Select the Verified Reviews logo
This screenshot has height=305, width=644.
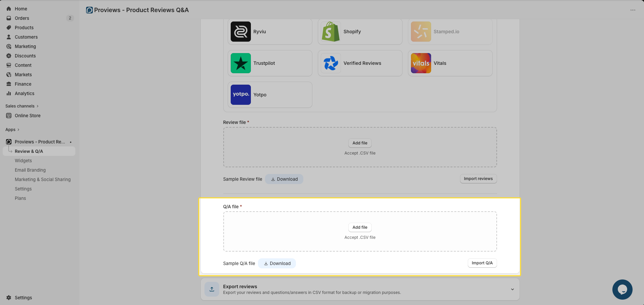point(331,63)
